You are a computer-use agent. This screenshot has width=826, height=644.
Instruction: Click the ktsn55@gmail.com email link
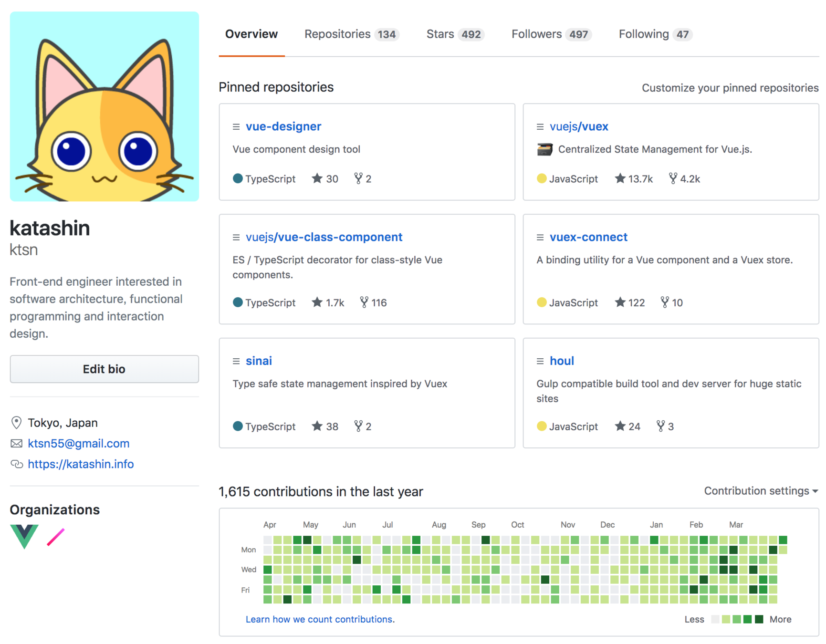(79, 444)
